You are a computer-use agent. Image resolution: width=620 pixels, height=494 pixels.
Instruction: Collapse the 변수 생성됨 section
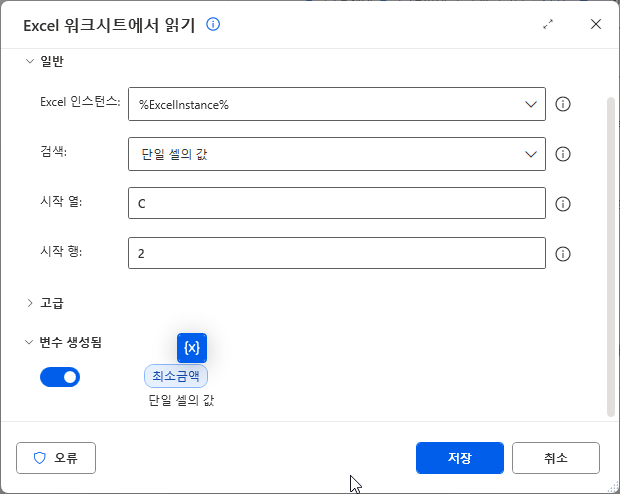29,342
